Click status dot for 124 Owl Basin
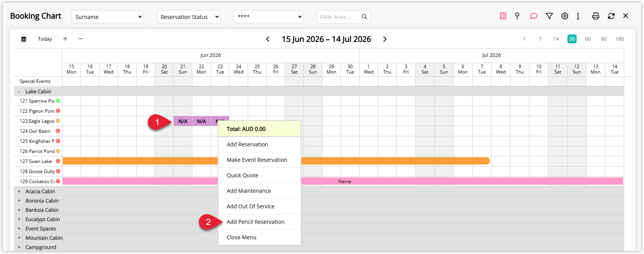Image resolution: width=644 pixels, height=254 pixels. click(x=58, y=131)
